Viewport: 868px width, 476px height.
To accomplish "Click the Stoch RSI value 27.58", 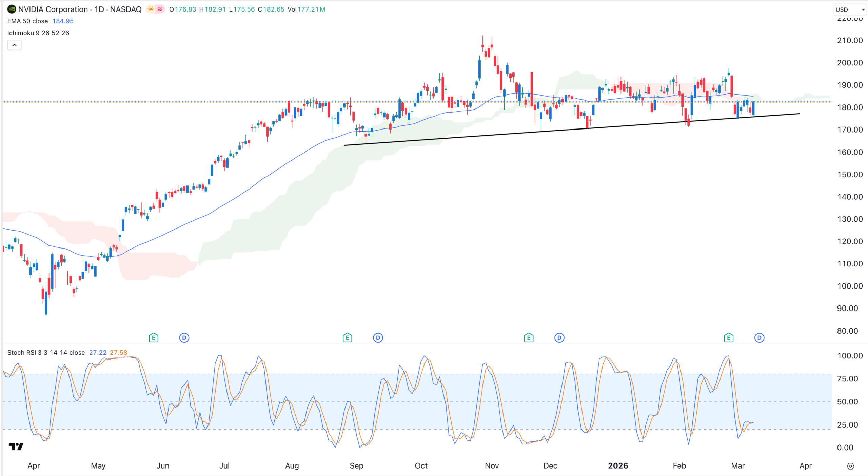I will click(x=119, y=353).
